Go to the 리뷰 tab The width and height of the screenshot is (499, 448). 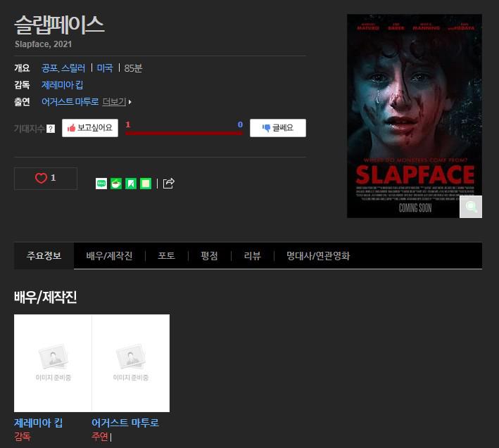pos(253,255)
